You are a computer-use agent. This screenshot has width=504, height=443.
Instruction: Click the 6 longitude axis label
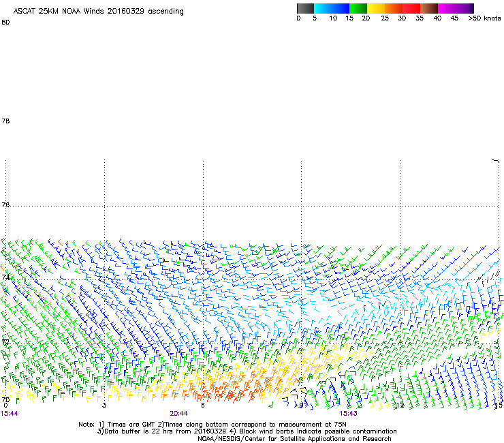[x=203, y=405]
